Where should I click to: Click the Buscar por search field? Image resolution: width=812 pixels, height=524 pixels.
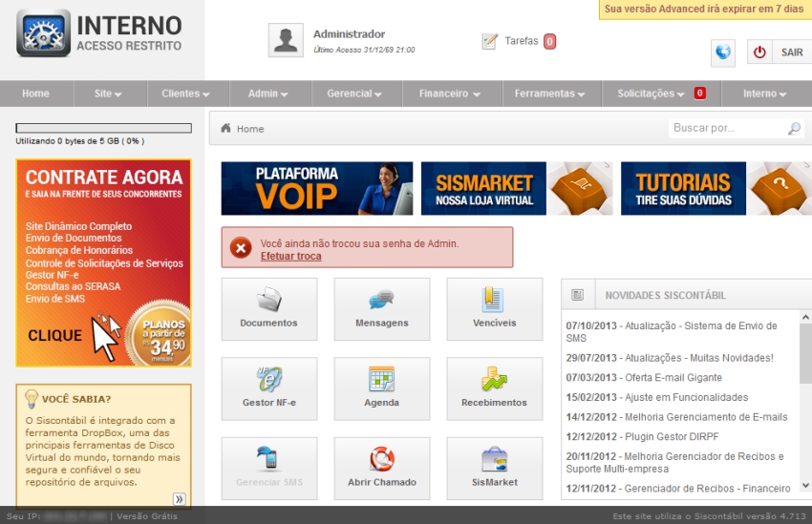(x=726, y=128)
